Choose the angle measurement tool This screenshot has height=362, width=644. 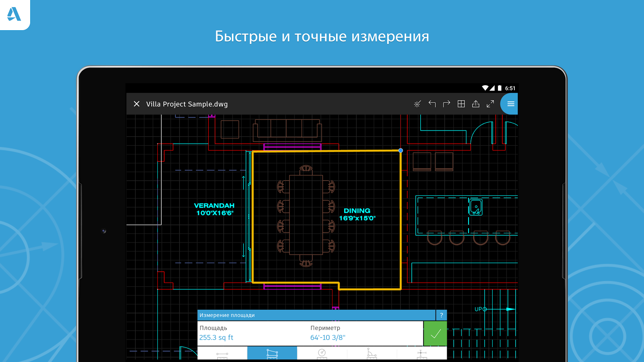(372, 354)
